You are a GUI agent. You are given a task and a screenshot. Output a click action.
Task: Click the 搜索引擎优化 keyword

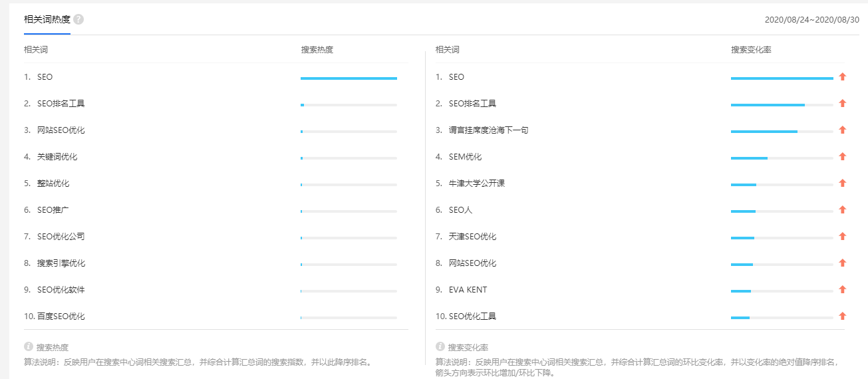click(x=61, y=263)
